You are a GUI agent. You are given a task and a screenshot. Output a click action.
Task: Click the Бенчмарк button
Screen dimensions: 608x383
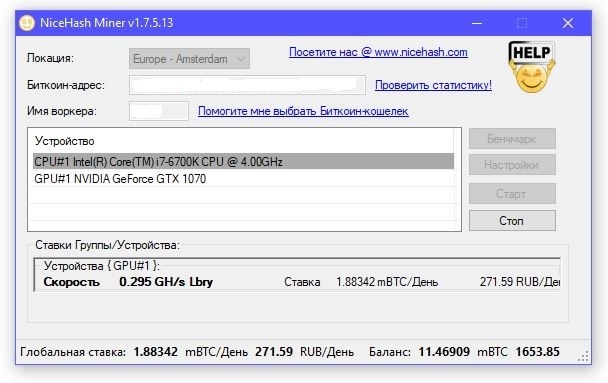[512, 139]
